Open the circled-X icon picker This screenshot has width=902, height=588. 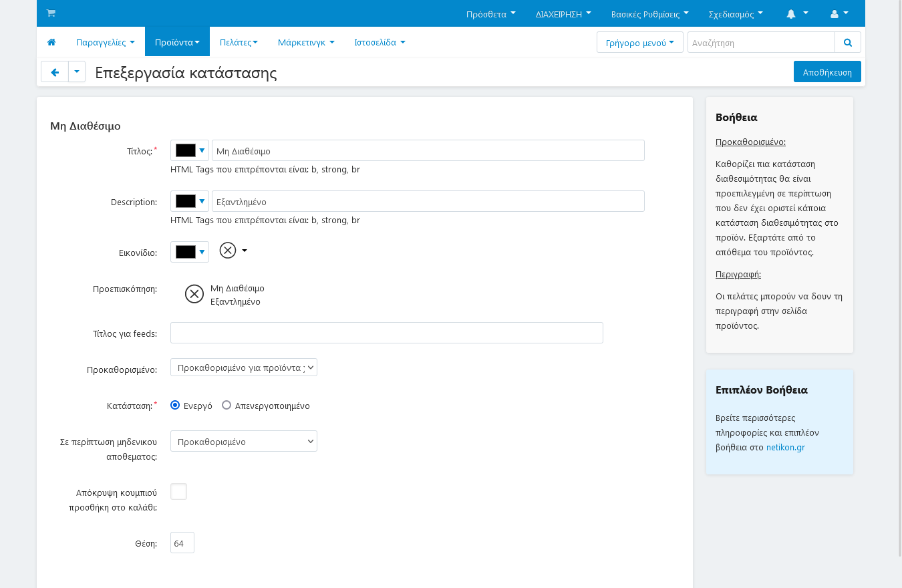coord(233,251)
